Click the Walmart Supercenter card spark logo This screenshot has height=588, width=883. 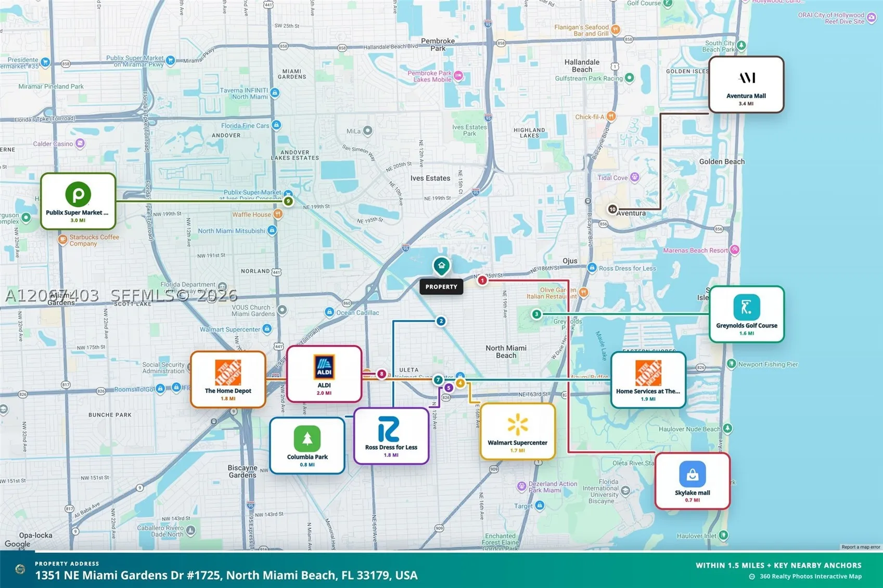[518, 425]
